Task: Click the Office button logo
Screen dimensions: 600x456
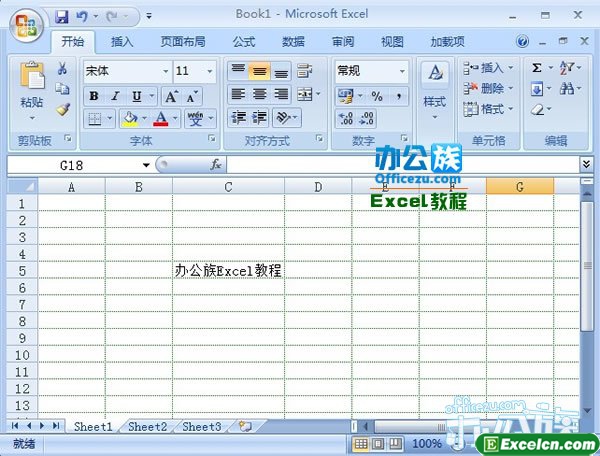Action: pos(26,26)
